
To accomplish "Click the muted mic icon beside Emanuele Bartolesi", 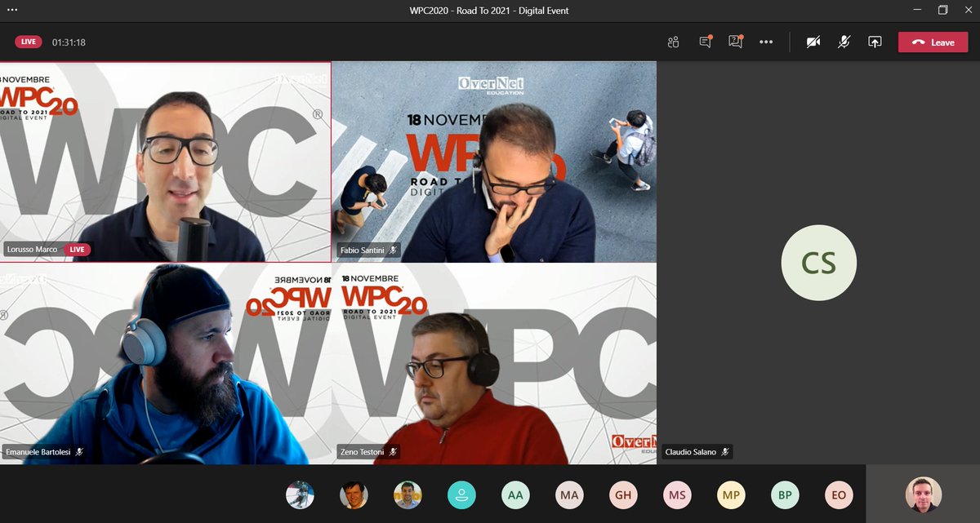I will 79,451.
